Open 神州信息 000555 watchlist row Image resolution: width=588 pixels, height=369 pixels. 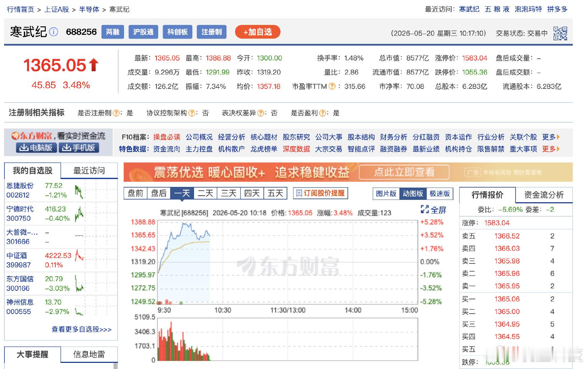[61, 307]
